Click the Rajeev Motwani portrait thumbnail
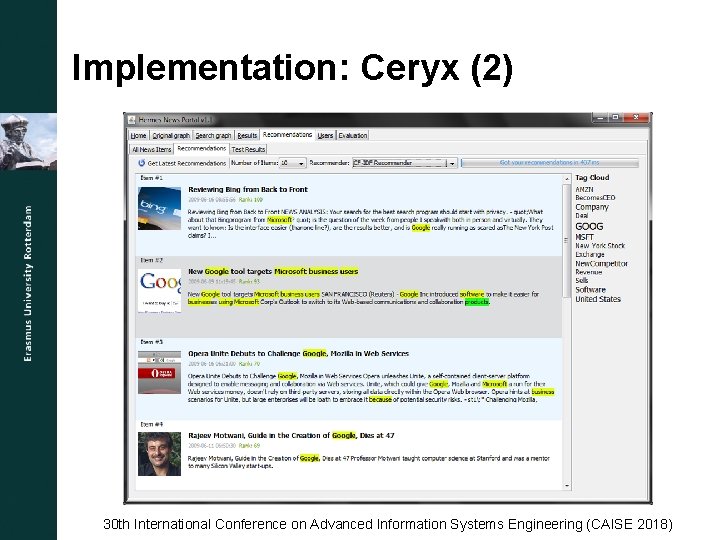 tap(159, 454)
